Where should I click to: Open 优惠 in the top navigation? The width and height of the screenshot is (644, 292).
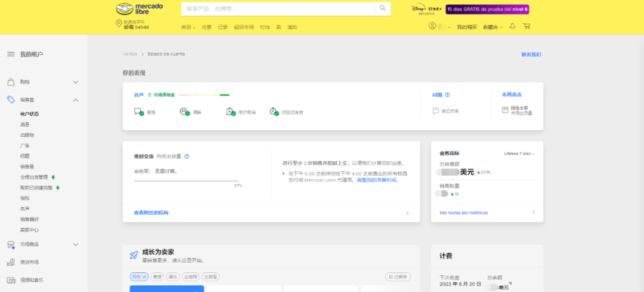pyautogui.click(x=206, y=27)
